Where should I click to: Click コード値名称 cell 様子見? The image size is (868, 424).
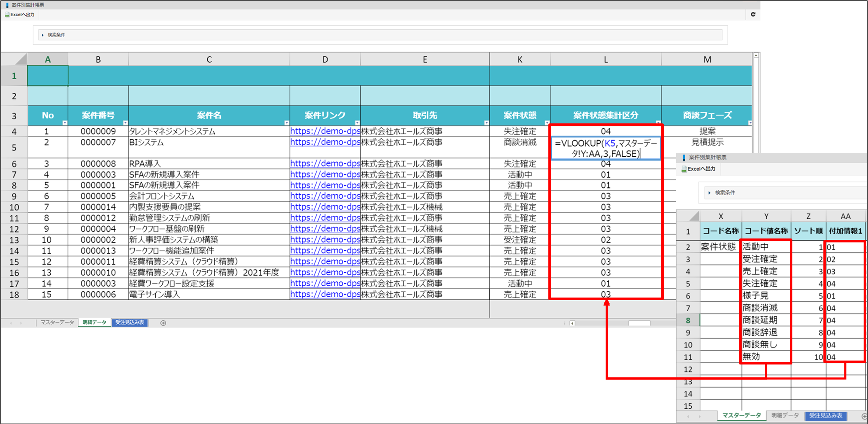pyautogui.click(x=766, y=296)
